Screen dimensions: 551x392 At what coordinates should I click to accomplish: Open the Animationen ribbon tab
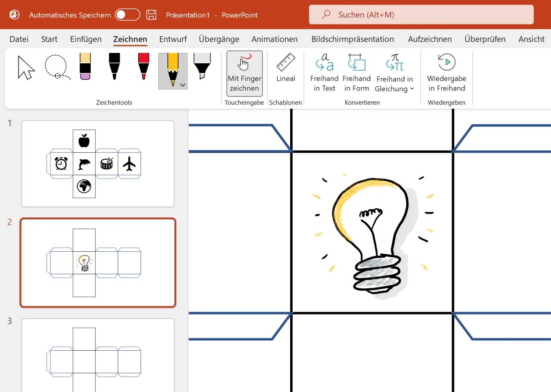point(274,39)
